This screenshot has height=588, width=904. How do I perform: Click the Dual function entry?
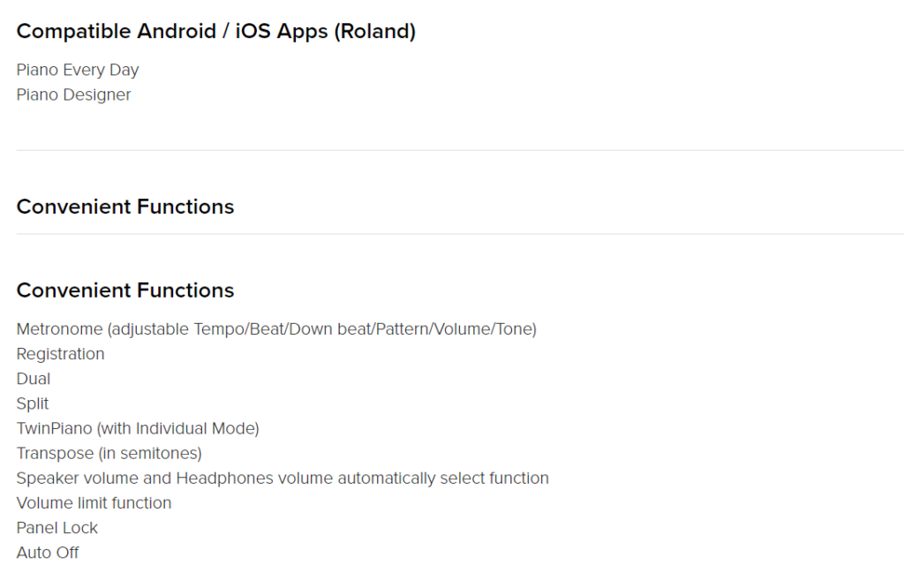pyautogui.click(x=34, y=379)
